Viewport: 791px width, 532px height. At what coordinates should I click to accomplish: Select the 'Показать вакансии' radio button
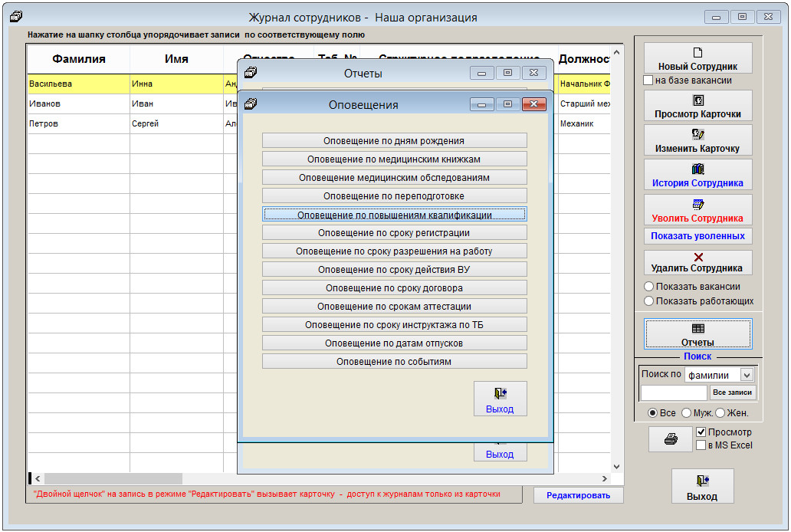[x=649, y=287]
